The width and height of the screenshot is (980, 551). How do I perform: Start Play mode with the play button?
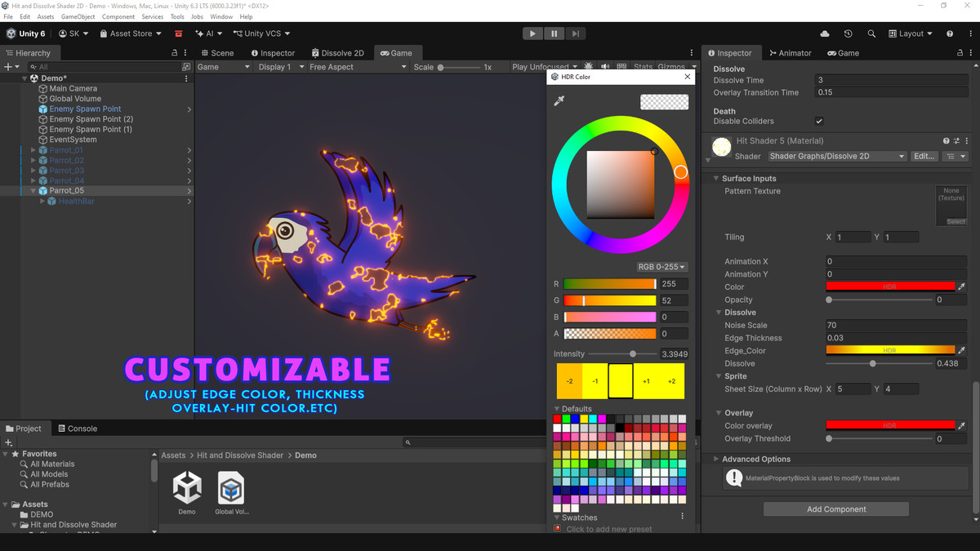coord(532,33)
